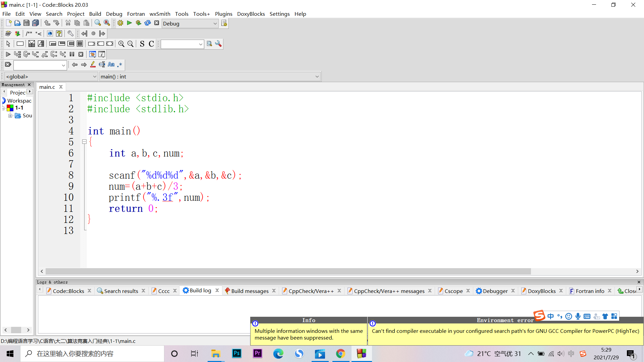This screenshot has height=362, width=644.
Task: Open DoxyBlocks help question mark icon
Action: (x=59, y=34)
